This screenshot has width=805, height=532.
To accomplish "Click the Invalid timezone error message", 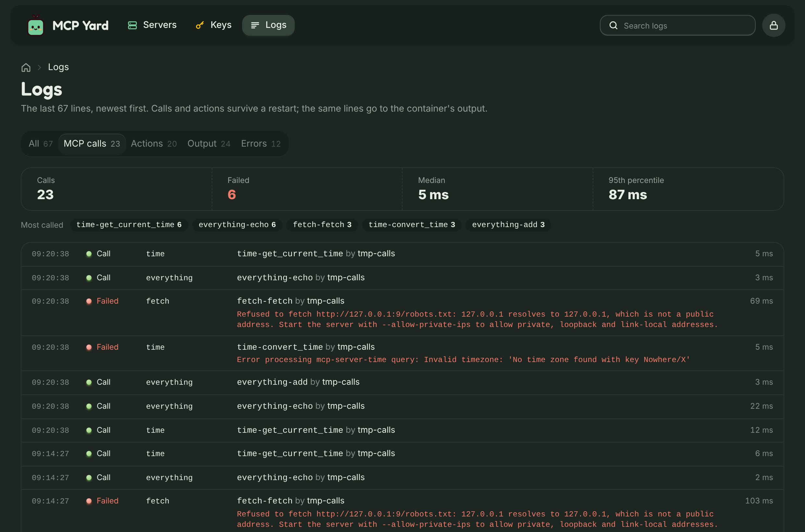I will point(463,360).
